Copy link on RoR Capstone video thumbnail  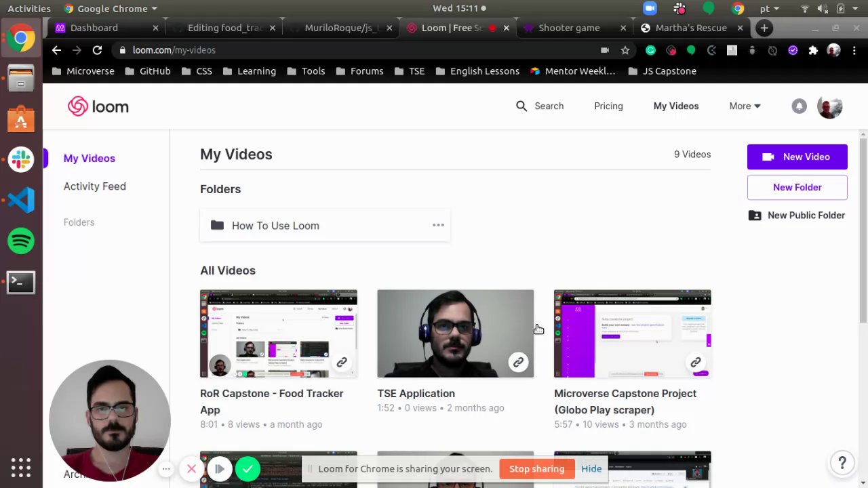coord(342,362)
